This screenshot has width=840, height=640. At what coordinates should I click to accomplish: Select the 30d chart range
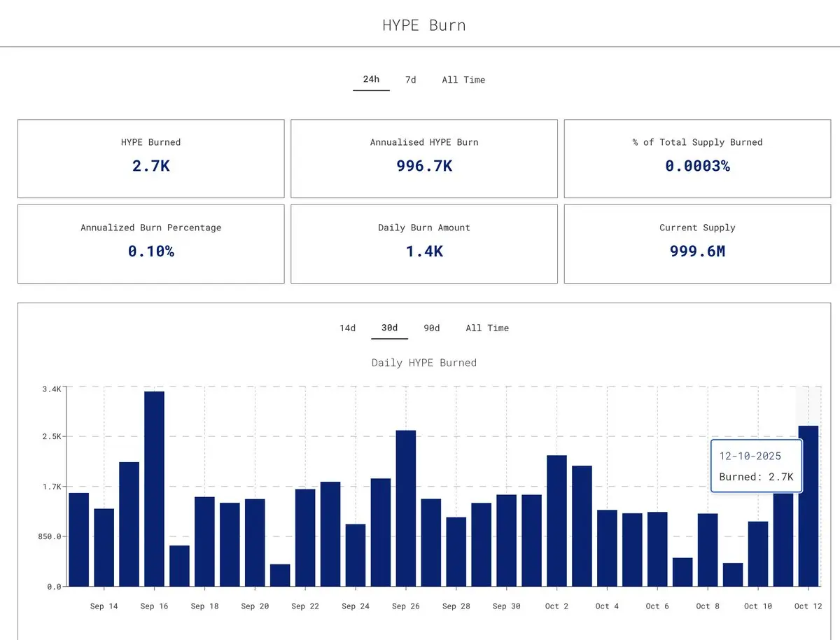tap(389, 328)
